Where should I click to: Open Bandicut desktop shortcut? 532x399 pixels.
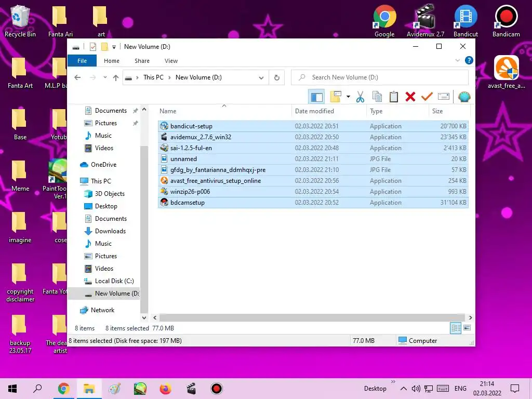click(x=465, y=21)
